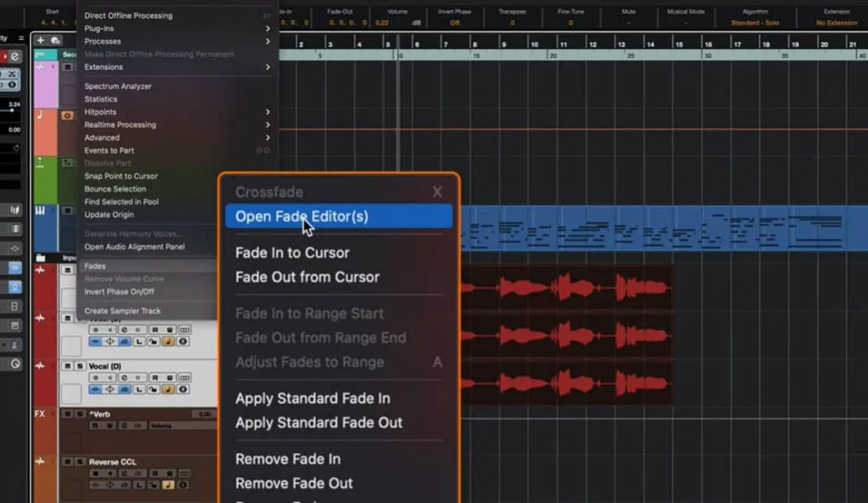Click the channel configuration circle on Vocal (D)
868x503 pixels.
182,389
